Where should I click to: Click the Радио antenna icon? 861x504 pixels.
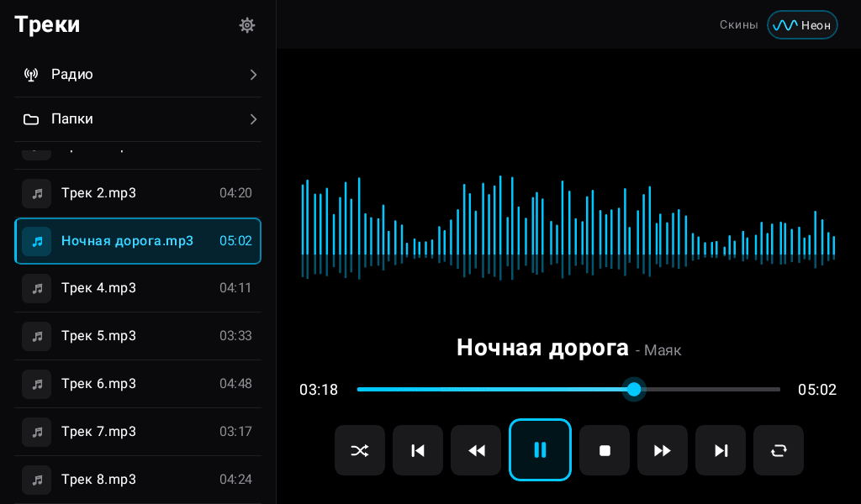point(31,75)
